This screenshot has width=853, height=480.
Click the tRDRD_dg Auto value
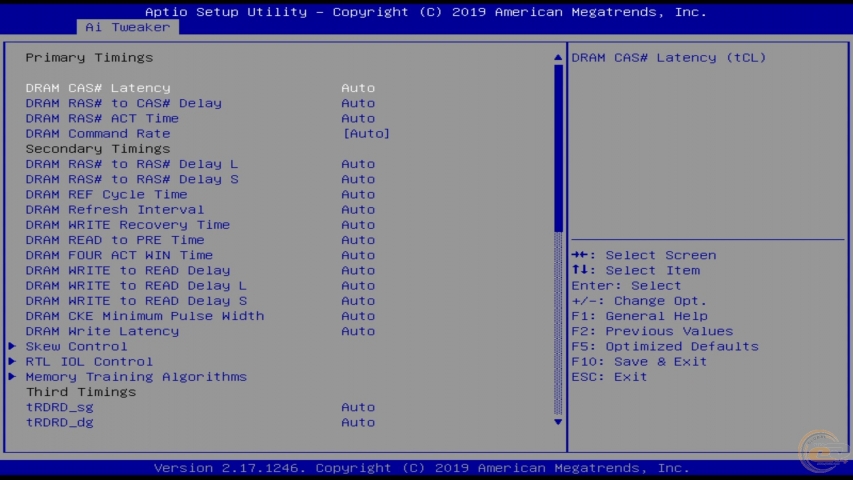pos(358,422)
